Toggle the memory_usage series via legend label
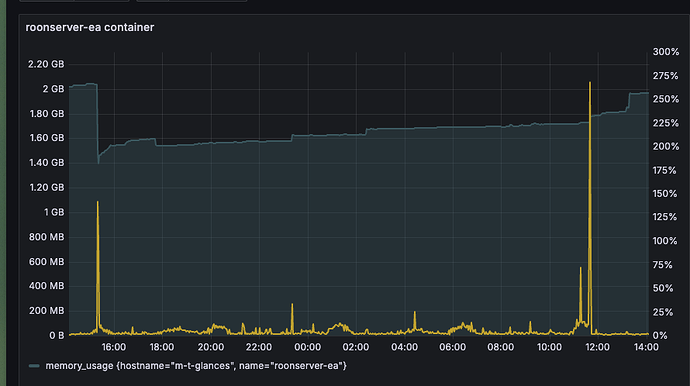This screenshot has width=690, height=386. point(196,366)
